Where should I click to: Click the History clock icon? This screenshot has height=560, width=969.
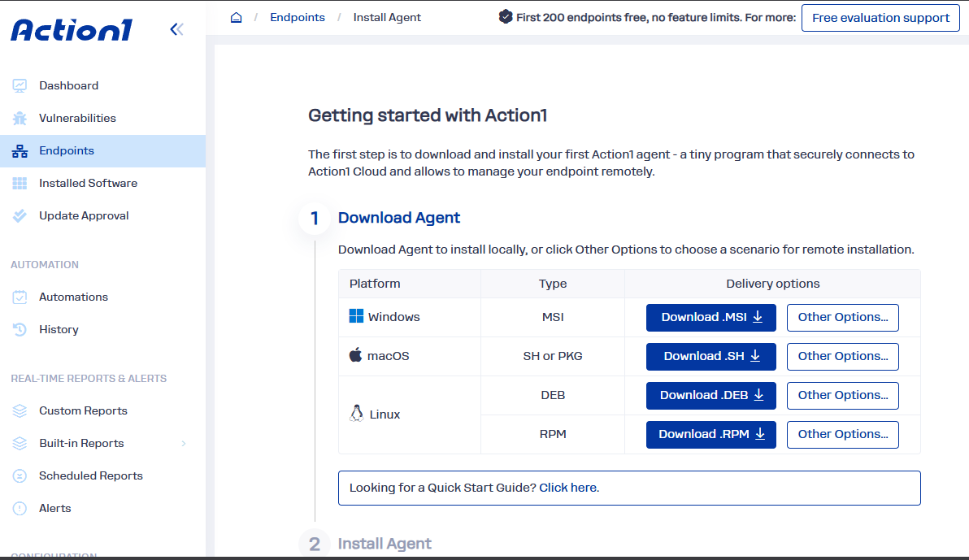click(x=20, y=329)
